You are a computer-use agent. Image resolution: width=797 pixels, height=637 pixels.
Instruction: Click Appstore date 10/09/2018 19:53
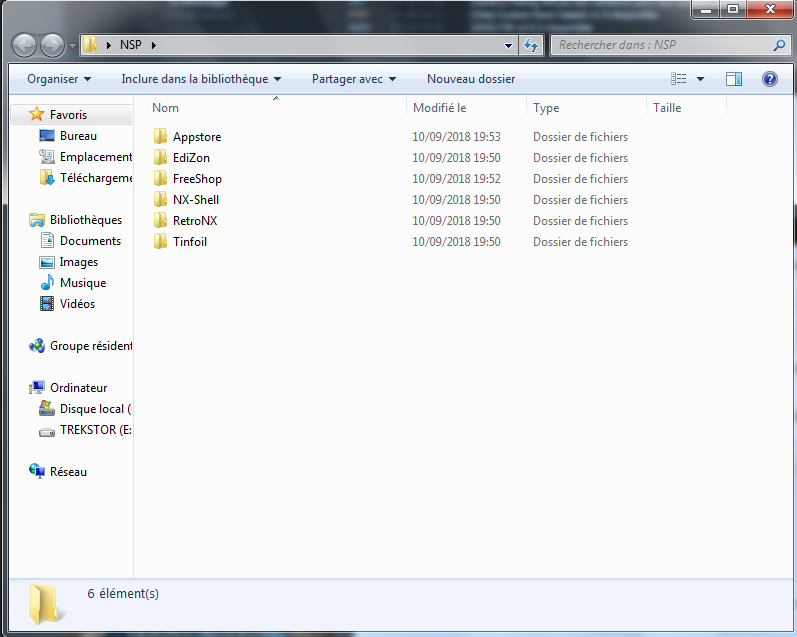456,137
